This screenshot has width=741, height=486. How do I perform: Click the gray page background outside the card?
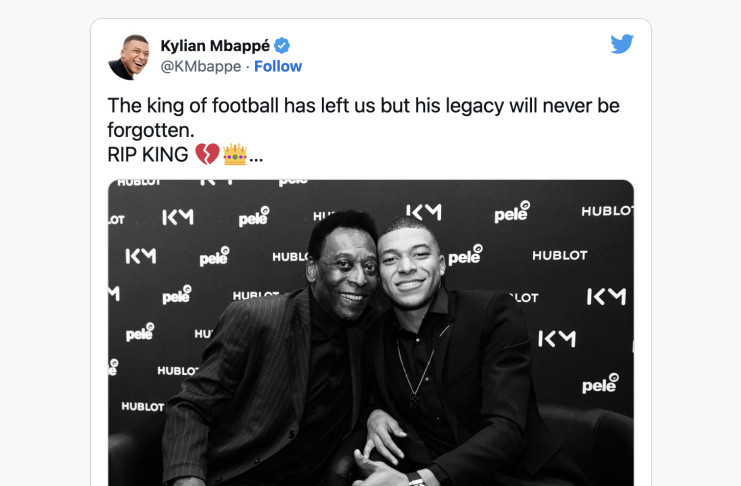pyautogui.click(x=45, y=236)
